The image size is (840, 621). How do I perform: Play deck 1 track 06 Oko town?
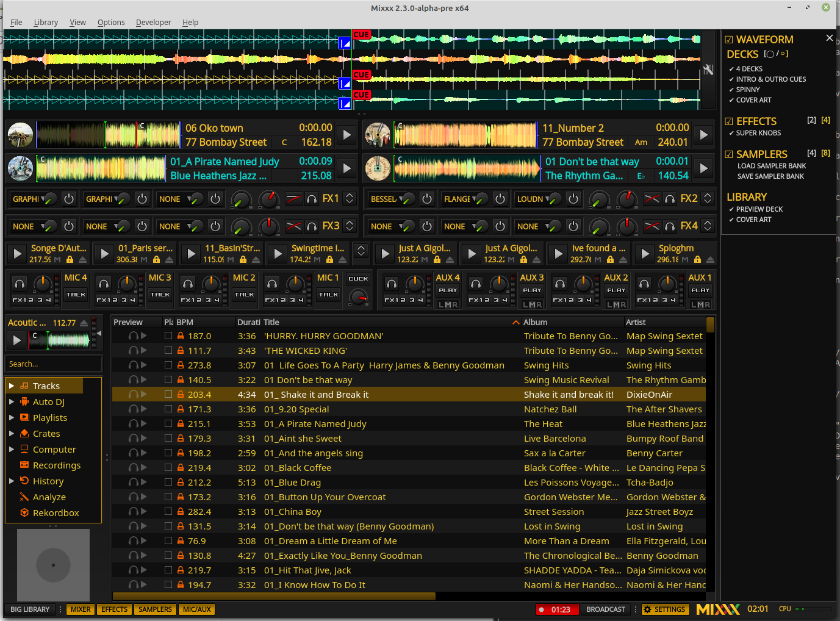pos(347,135)
